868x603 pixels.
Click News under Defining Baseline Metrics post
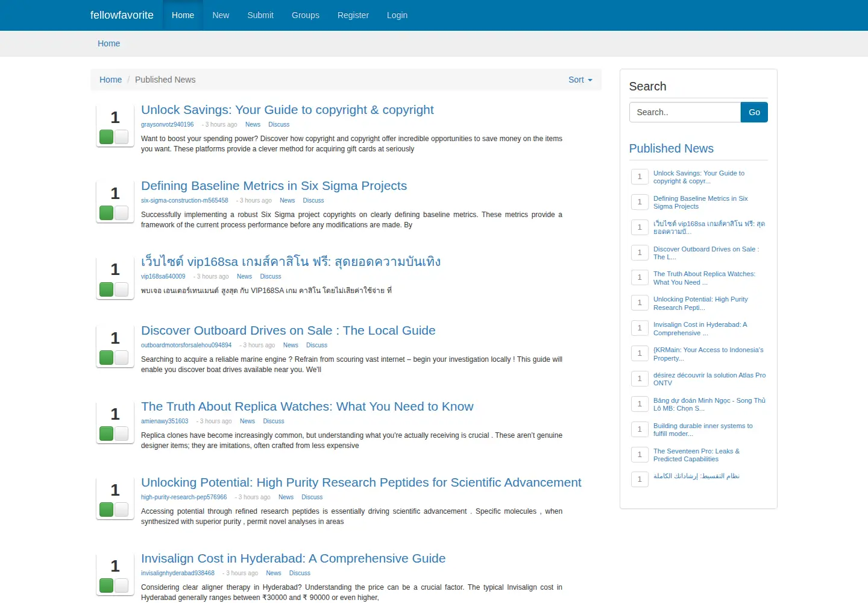(x=288, y=201)
